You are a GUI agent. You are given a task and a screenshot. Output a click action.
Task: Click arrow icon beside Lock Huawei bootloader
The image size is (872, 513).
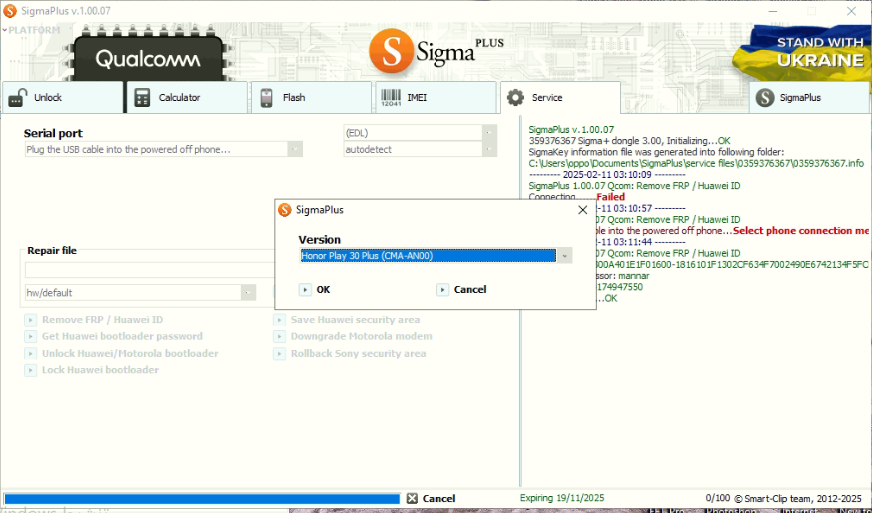pos(31,370)
